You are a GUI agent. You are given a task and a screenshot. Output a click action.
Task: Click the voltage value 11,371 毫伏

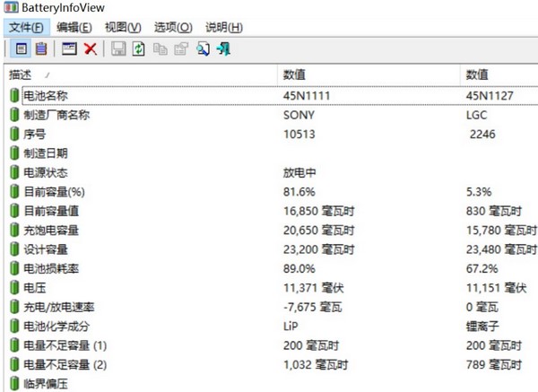click(313, 288)
